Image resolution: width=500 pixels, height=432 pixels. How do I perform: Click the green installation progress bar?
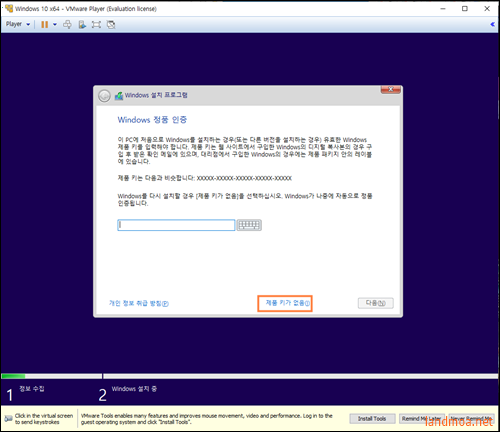coord(13,376)
